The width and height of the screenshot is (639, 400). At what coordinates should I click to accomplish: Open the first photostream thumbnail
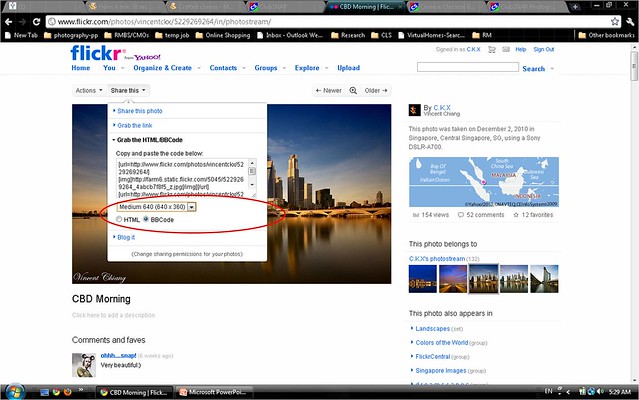point(423,279)
